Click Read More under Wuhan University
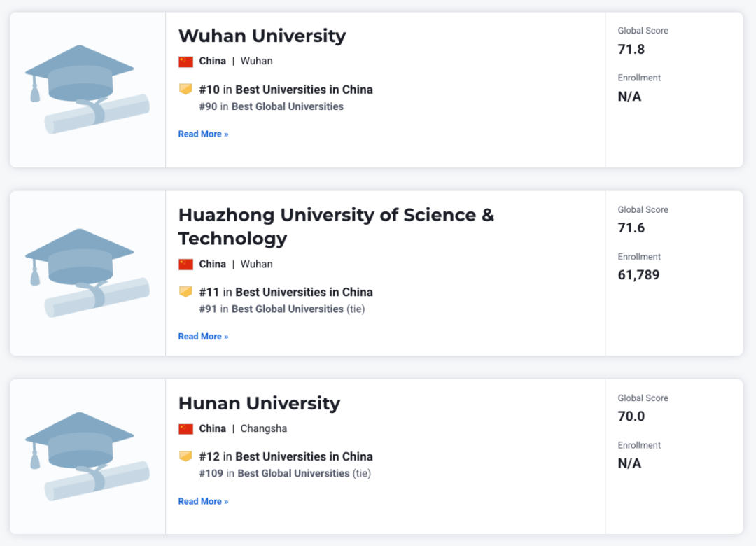This screenshot has width=756, height=546. pyautogui.click(x=203, y=134)
